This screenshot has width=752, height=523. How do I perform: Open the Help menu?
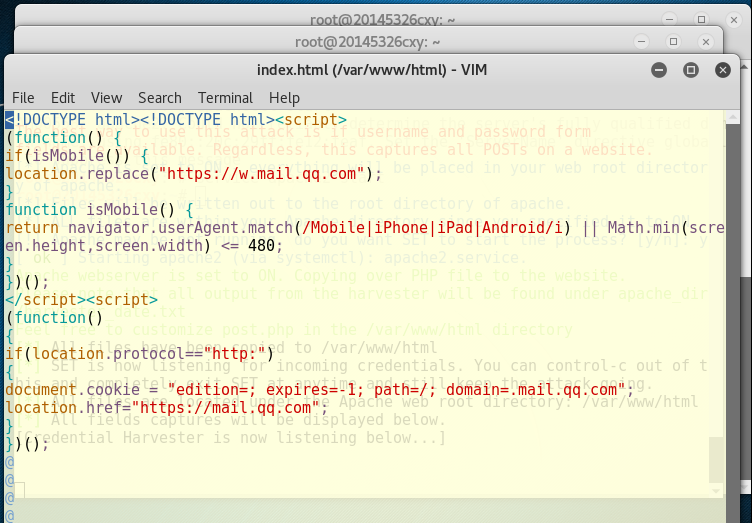[284, 98]
